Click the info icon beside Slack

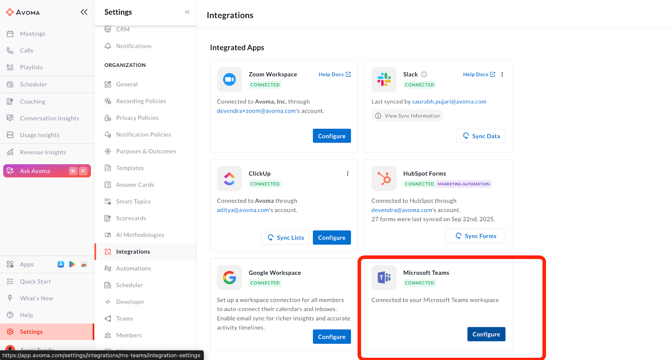pyautogui.click(x=424, y=74)
